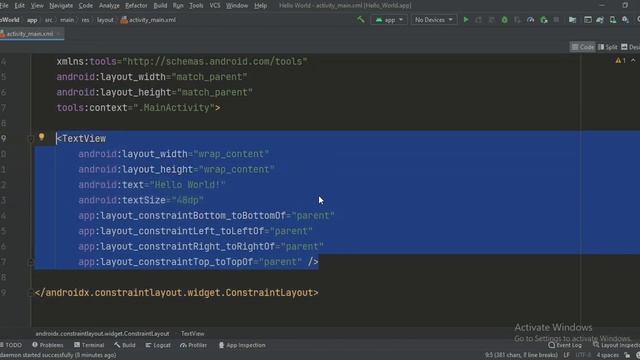Open the Analyze menu
Image resolution: width=640 pixels, height=360 pixels.
(x=109, y=6)
